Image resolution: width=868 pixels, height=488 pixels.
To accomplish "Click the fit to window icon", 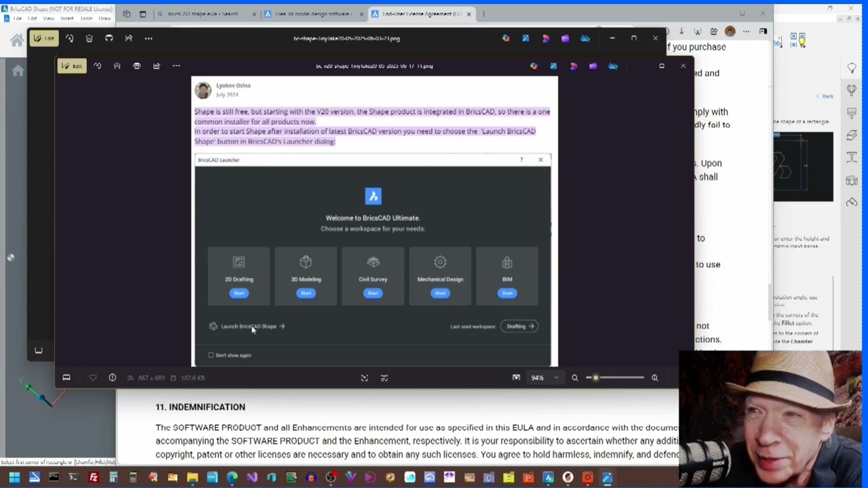I will pos(364,378).
